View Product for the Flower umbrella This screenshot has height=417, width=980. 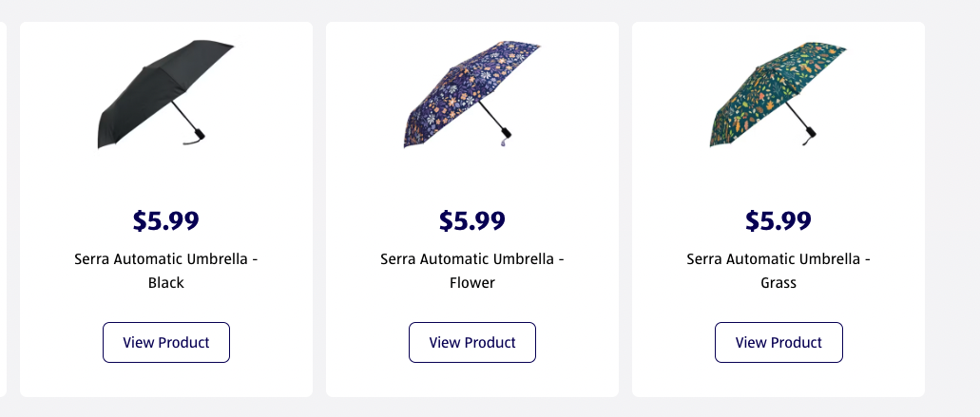click(x=472, y=342)
